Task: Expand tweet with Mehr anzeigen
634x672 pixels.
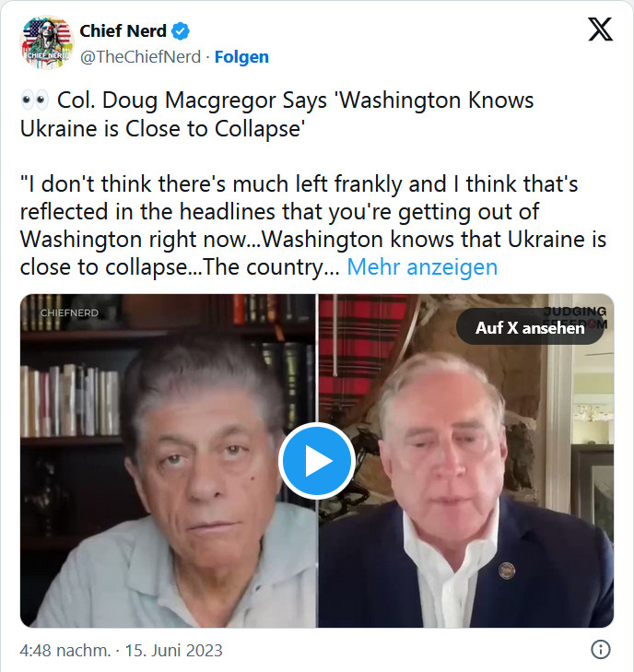Action: (422, 267)
